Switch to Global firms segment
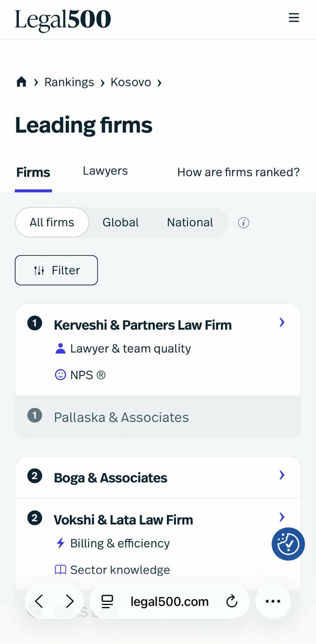 coord(121,222)
